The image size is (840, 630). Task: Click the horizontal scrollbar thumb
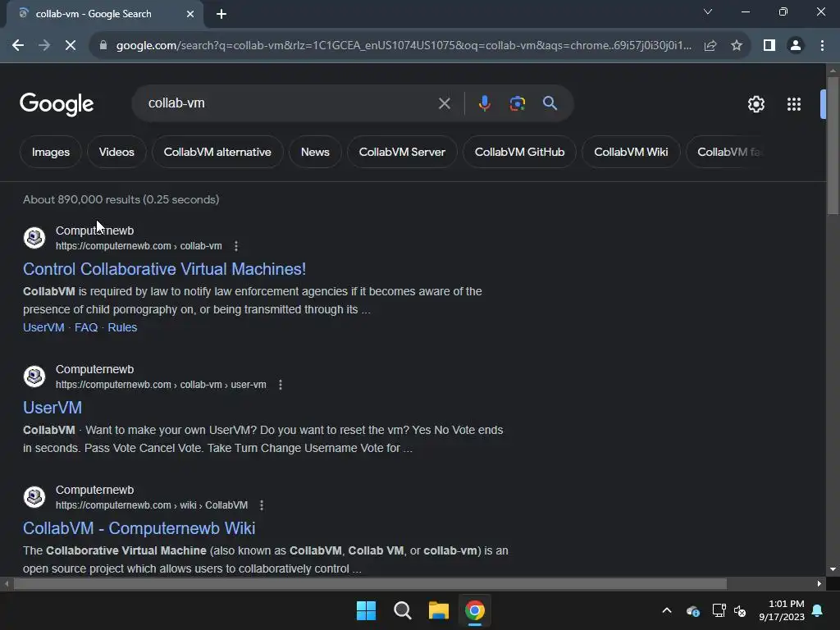pyautogui.click(x=370, y=583)
